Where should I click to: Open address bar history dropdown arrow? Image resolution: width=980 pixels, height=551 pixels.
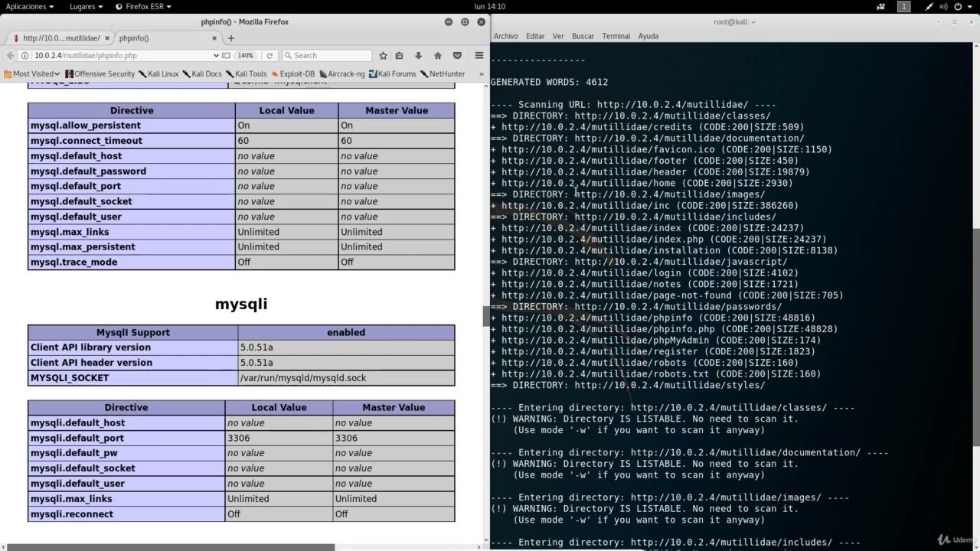coord(216,56)
